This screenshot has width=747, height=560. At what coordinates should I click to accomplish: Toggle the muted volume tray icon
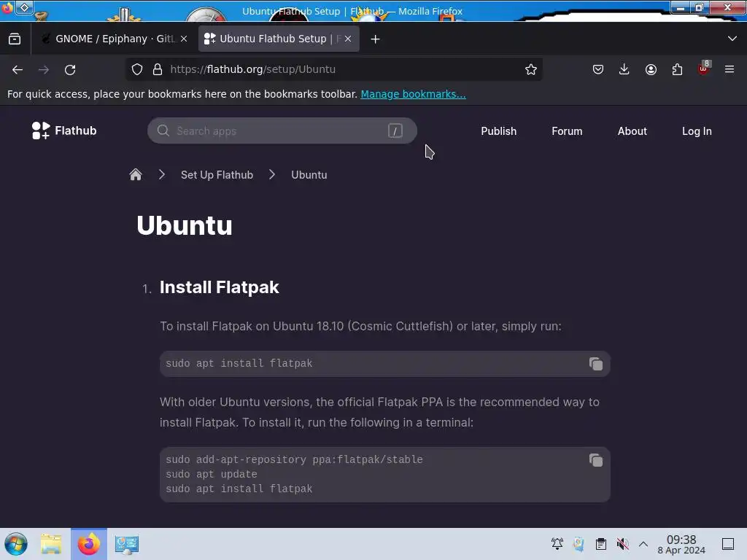click(622, 544)
